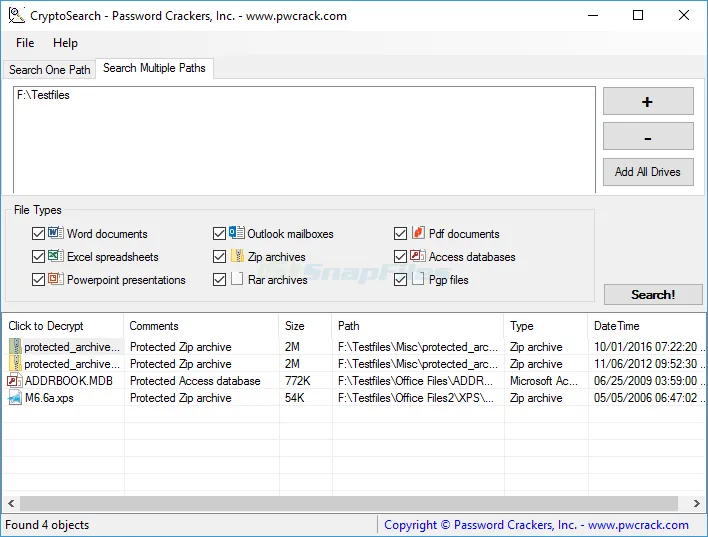Click the Microsoft Ac... type cell
Viewport: 708px width, 537px height.
(544, 381)
